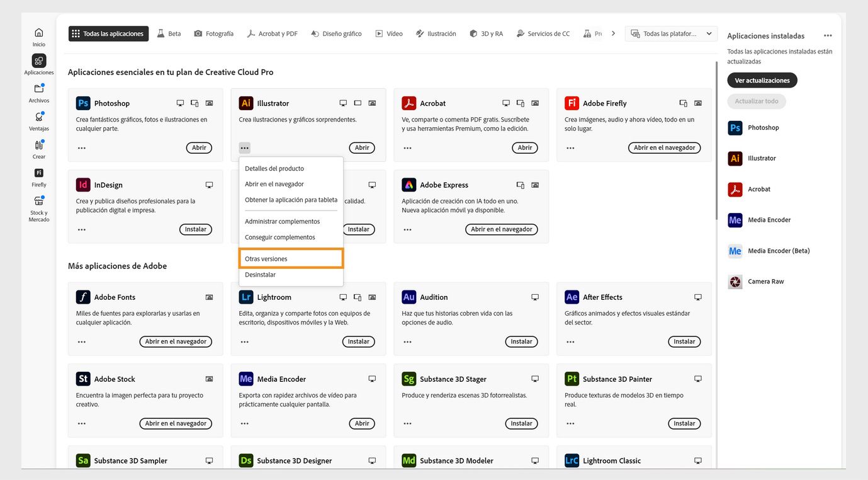The width and height of the screenshot is (868, 480).
Task: Click Abrir en el navegador for Adobe Stock
Action: pos(176,424)
